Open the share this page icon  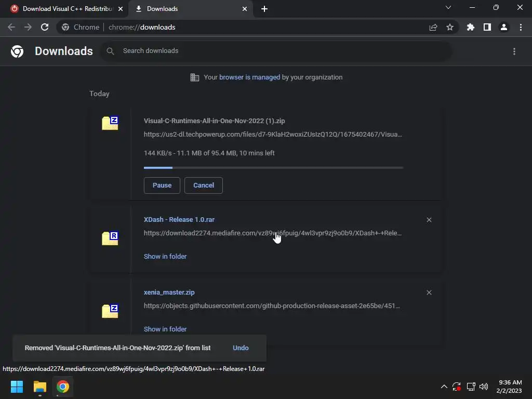coord(433,27)
